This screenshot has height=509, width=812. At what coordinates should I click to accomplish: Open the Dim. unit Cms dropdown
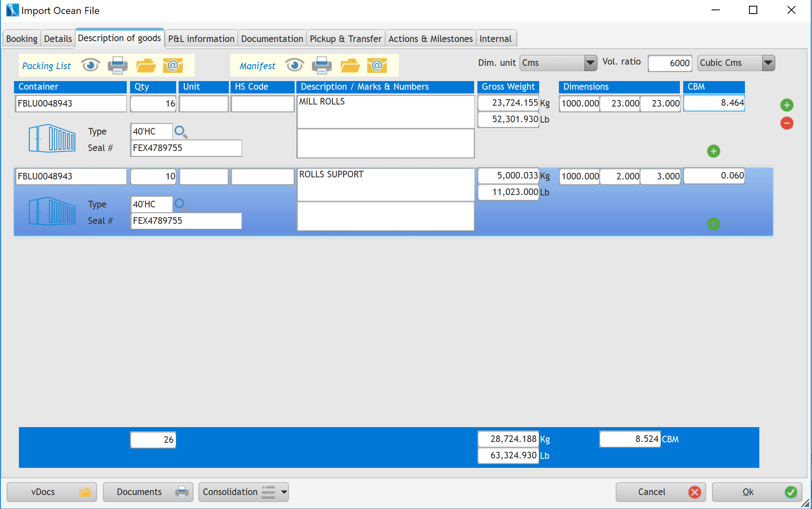coord(590,63)
